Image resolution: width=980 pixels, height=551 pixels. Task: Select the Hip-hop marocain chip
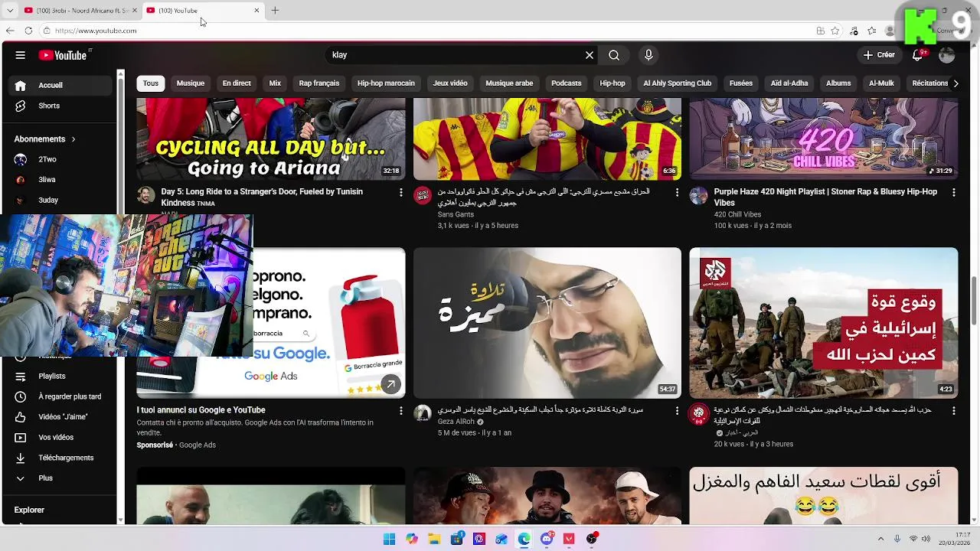click(386, 83)
